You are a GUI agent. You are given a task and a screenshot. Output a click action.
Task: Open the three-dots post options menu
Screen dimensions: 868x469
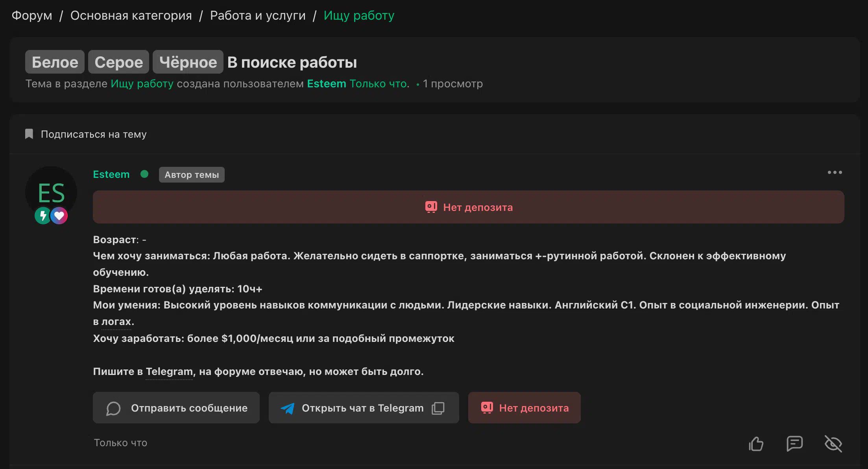pyautogui.click(x=835, y=172)
